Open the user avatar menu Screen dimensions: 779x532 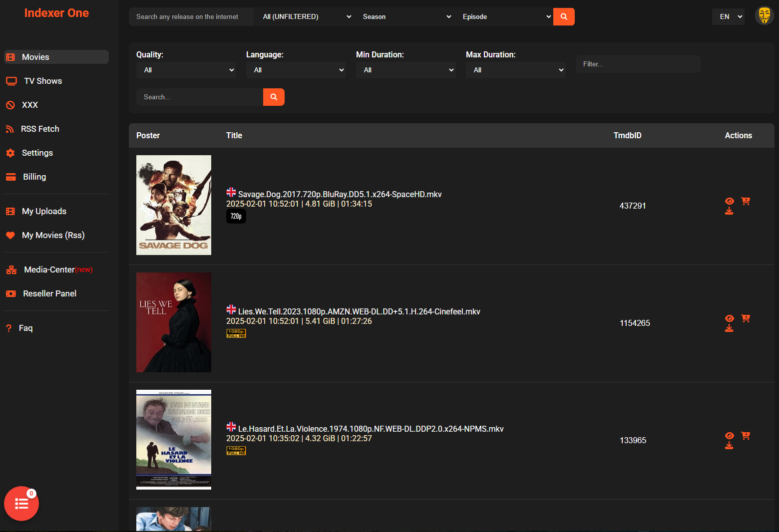(764, 16)
